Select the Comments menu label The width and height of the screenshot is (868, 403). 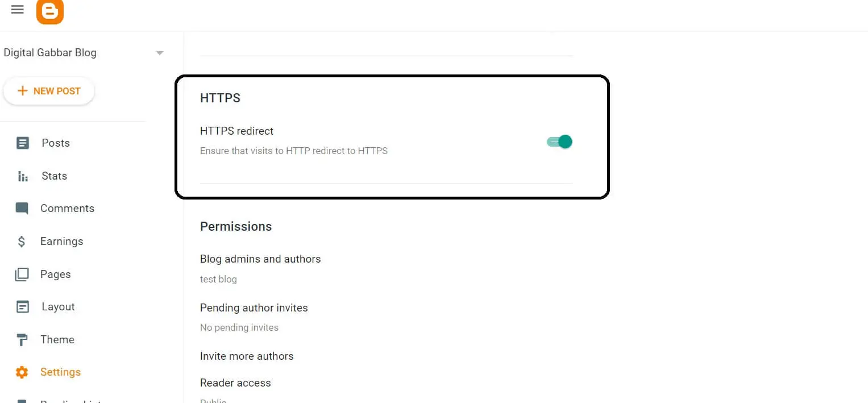tap(67, 209)
